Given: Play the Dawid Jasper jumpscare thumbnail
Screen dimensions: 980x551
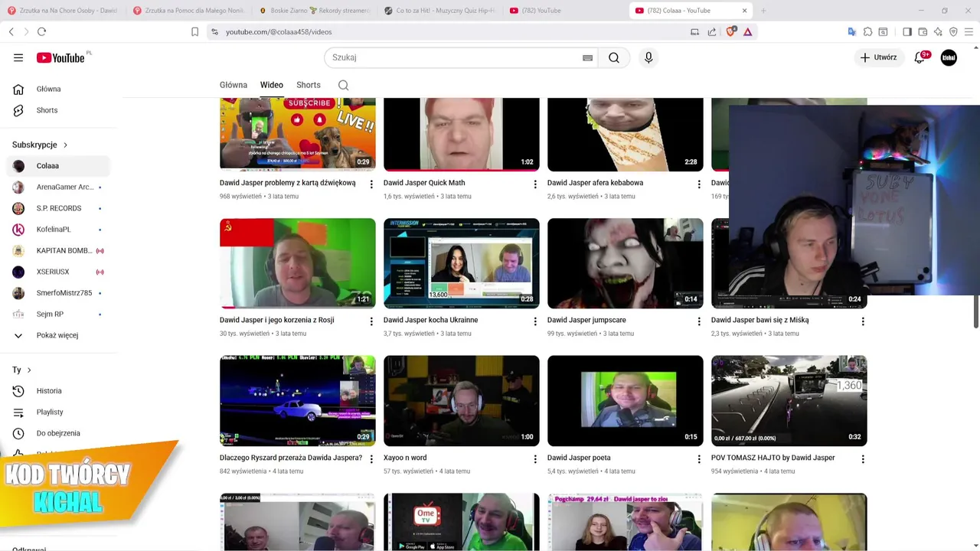Looking at the screenshot, I should pos(625,263).
